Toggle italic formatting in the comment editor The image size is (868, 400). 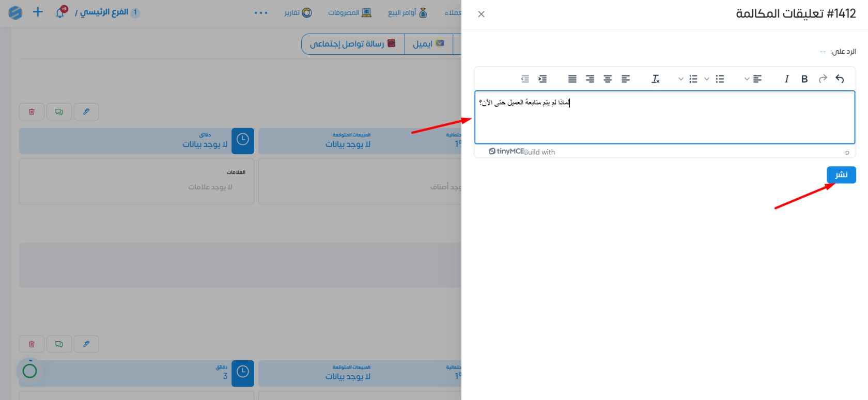(786, 79)
